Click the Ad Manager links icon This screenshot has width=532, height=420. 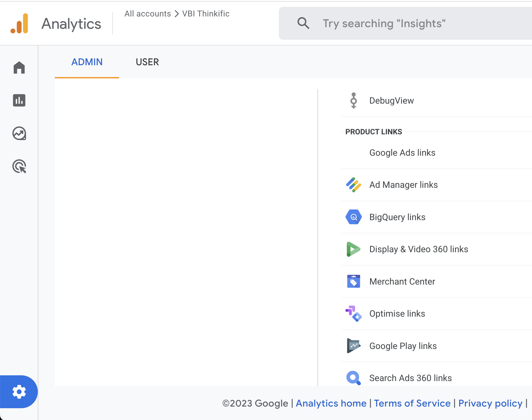click(354, 185)
